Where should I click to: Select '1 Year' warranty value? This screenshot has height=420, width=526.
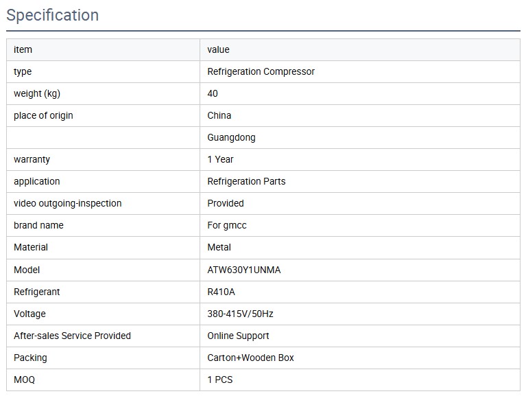click(x=220, y=159)
